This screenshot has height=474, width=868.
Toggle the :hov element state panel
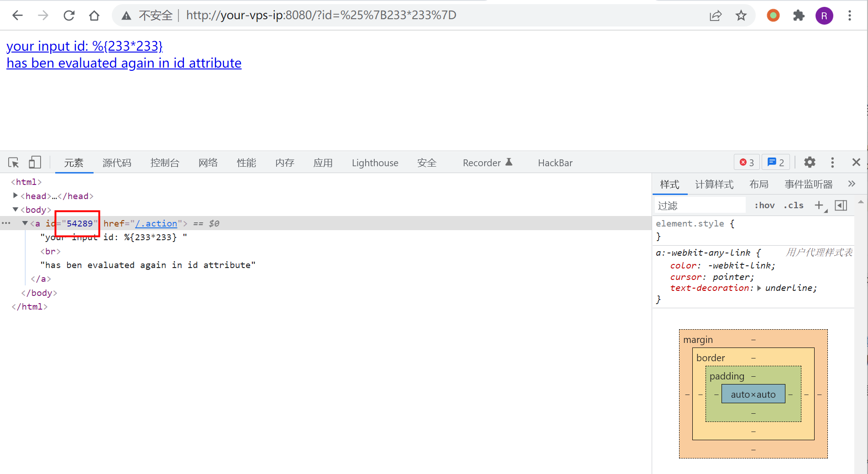click(x=764, y=205)
